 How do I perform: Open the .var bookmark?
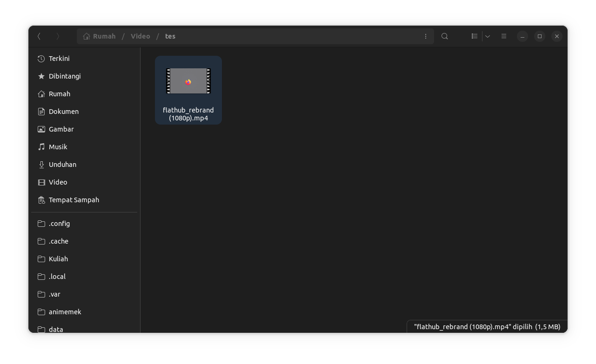tap(84, 294)
